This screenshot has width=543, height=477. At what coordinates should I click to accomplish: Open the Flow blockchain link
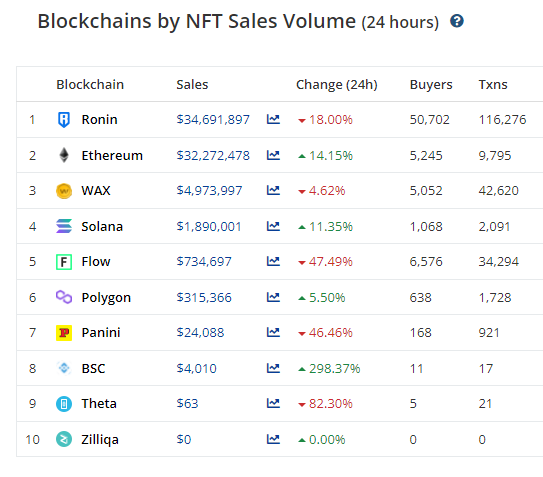(96, 262)
